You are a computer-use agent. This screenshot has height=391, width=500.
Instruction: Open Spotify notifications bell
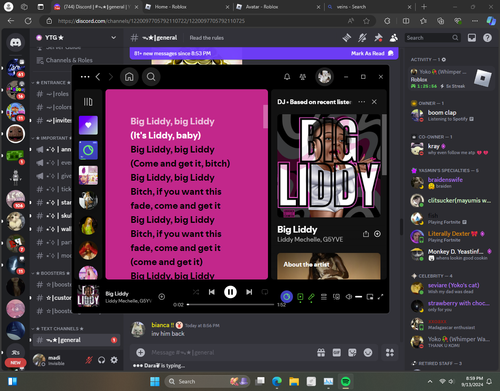pyautogui.click(x=287, y=77)
